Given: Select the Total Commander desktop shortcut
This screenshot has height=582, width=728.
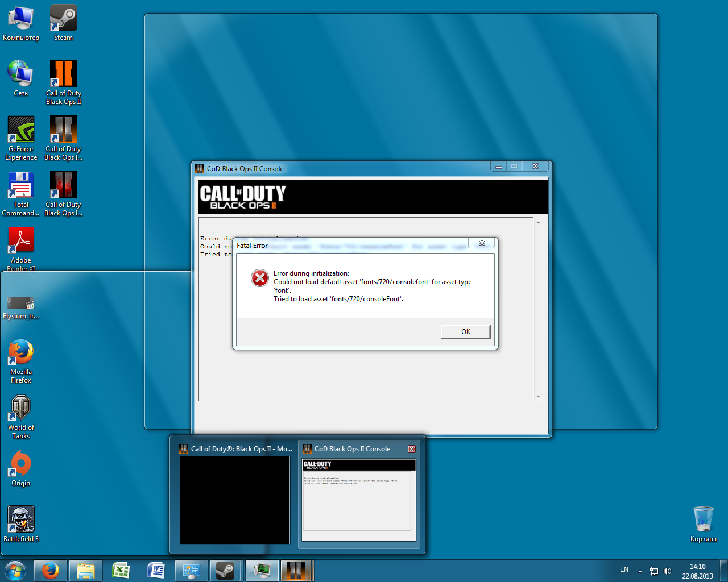Looking at the screenshot, I should [21, 194].
